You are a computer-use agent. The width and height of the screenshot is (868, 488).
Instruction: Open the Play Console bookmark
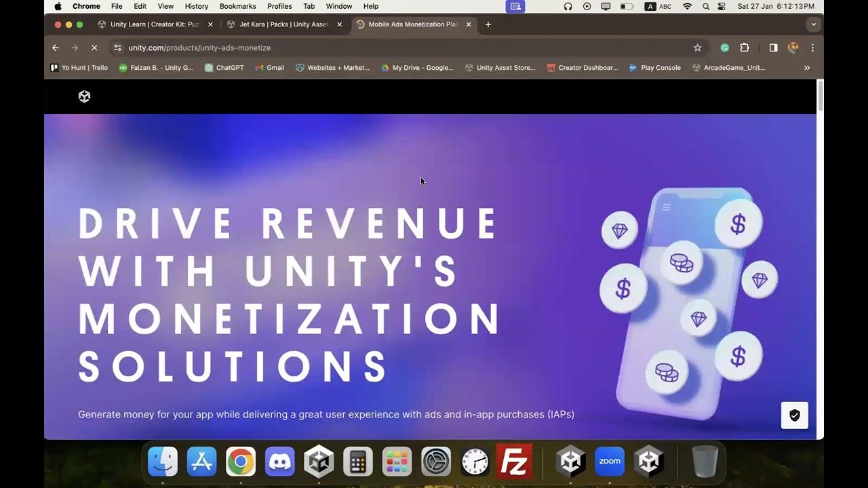pos(655,68)
